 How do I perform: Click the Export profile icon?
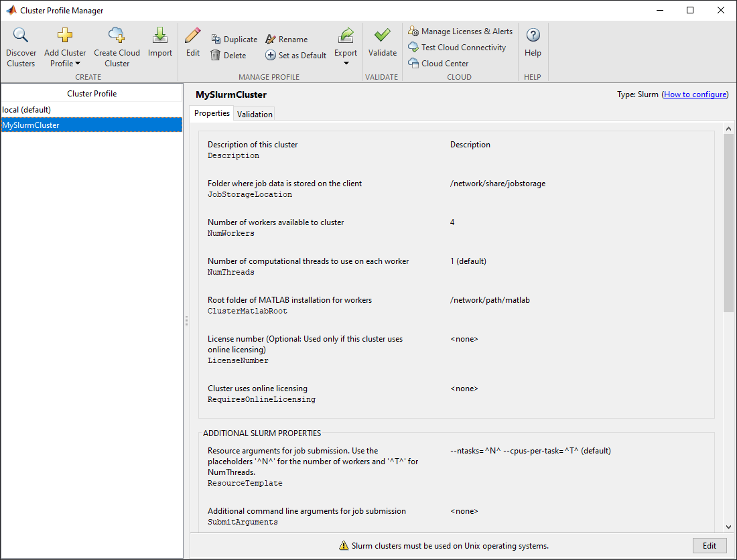point(346,35)
